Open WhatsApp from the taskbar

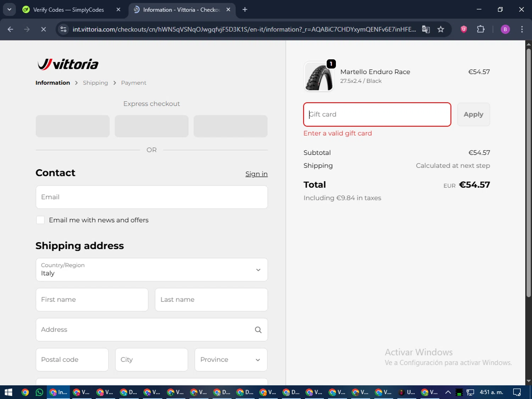click(x=39, y=392)
